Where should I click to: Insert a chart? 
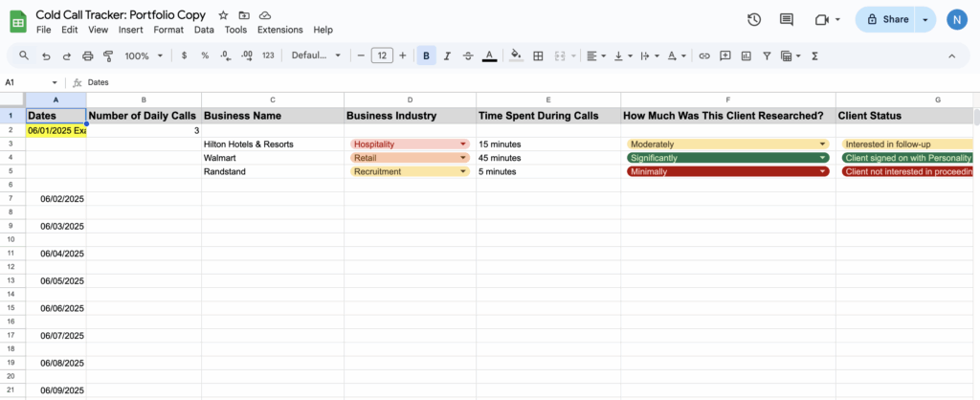pos(746,56)
